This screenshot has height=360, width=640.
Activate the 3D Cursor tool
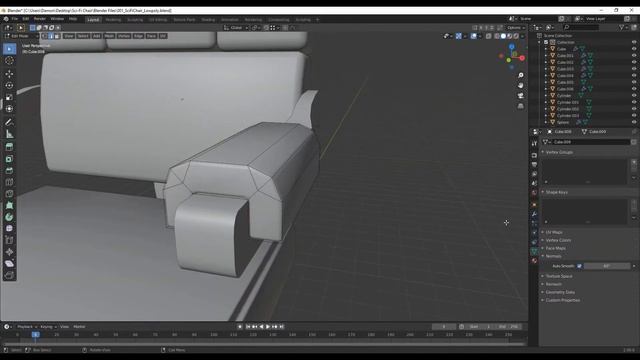(x=9, y=61)
